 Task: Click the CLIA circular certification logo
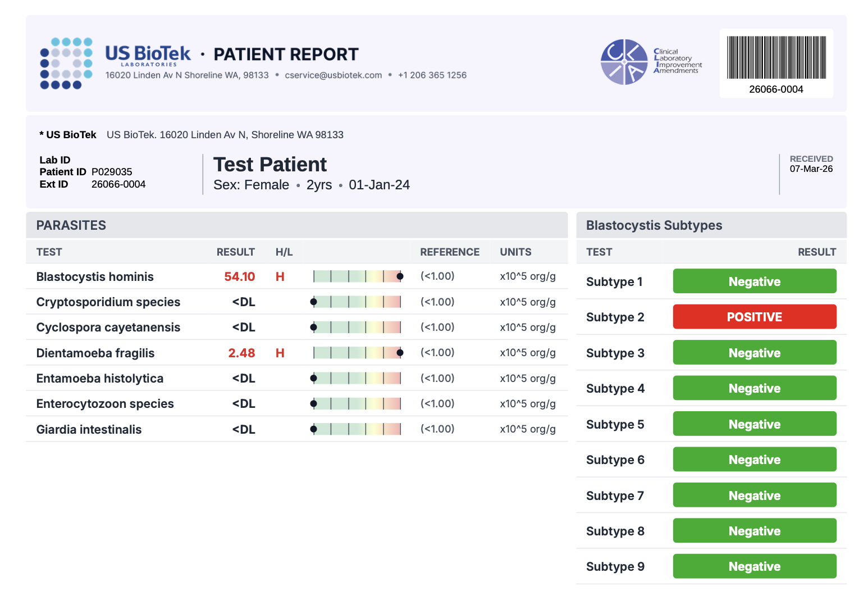(x=624, y=62)
